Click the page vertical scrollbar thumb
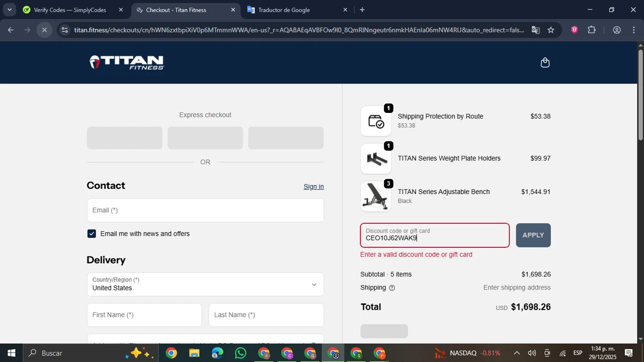This screenshot has width=644, height=362. tap(641, 94)
